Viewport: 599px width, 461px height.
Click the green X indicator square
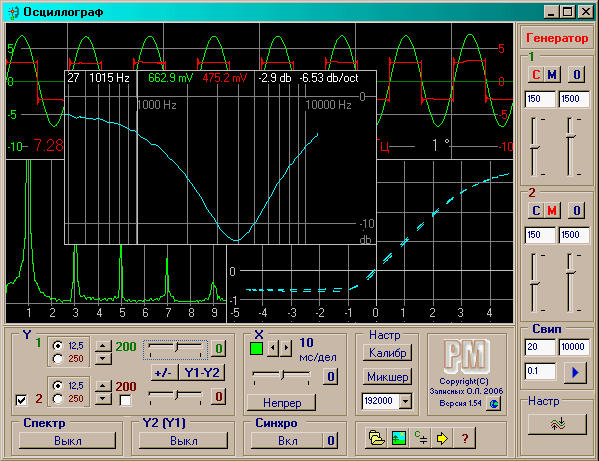point(256,348)
